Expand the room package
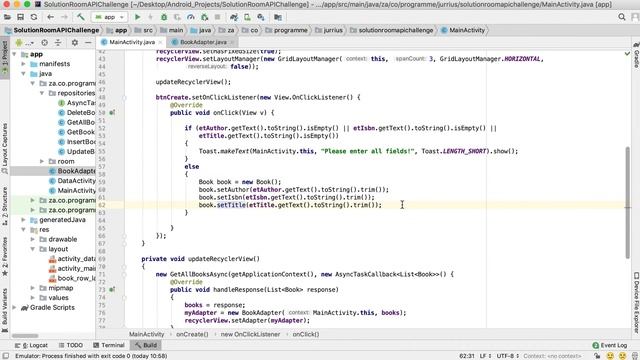Screen dimensions: 640x360 click(42, 161)
